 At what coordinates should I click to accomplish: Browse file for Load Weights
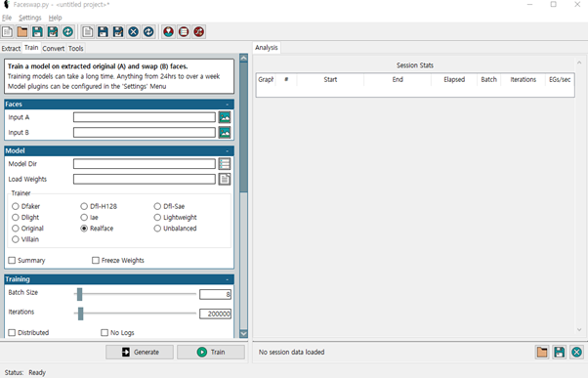click(225, 180)
